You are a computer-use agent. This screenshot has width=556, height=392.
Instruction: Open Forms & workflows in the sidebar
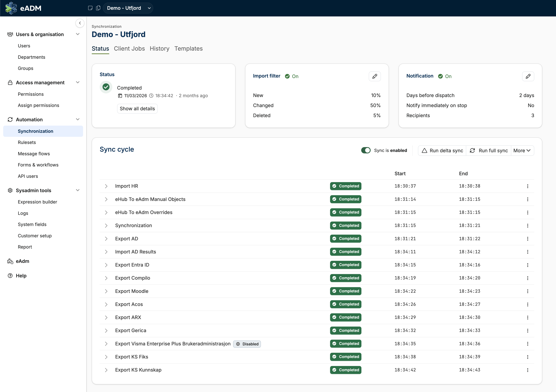coord(38,165)
